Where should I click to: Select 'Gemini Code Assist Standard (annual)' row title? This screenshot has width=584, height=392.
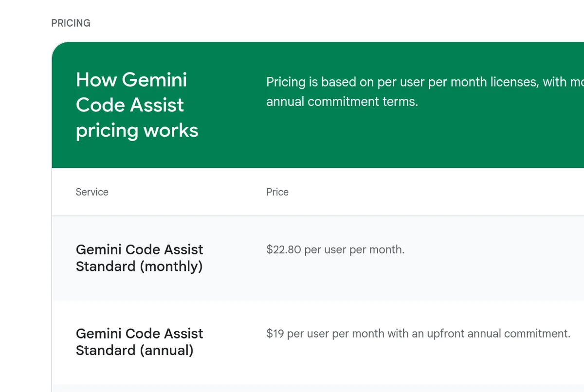[x=140, y=342]
